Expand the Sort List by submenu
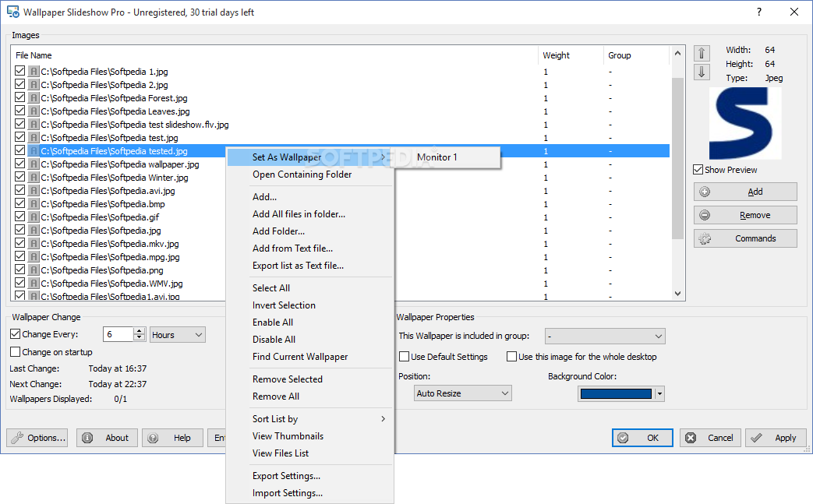The image size is (813, 504). point(310,418)
